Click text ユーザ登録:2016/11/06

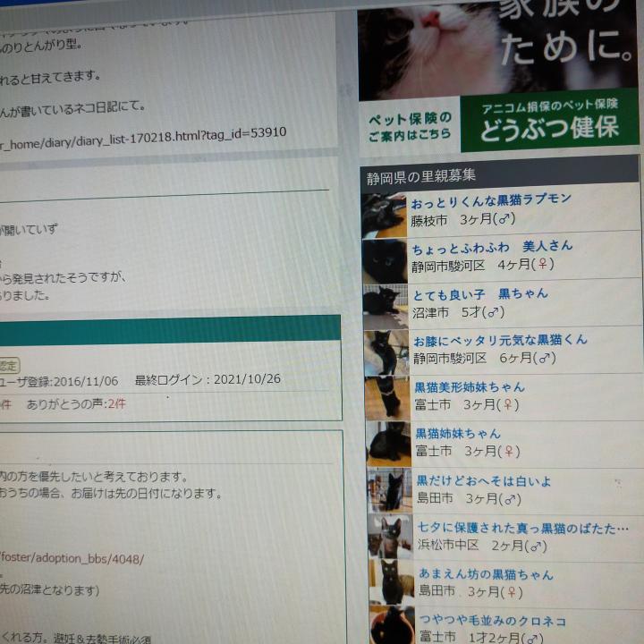59,381
